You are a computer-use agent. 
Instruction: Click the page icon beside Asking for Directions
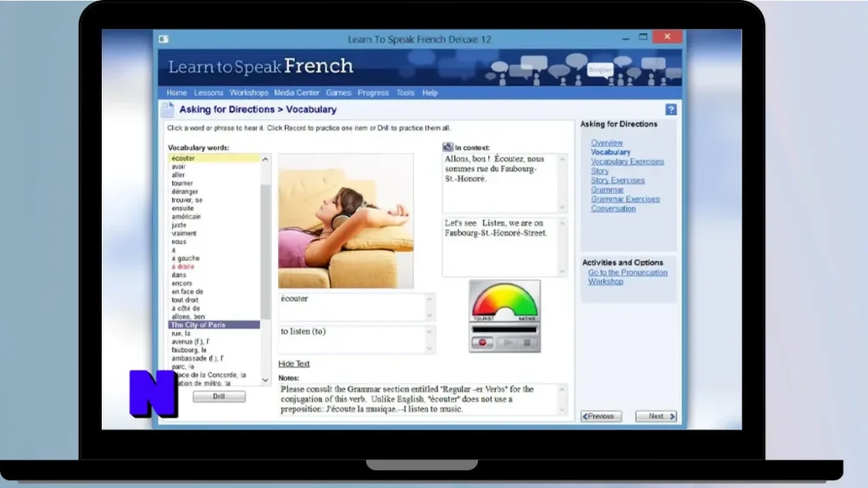167,109
